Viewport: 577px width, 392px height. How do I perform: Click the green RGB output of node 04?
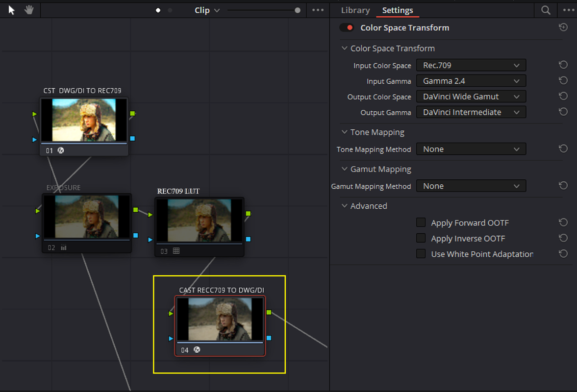269,312
